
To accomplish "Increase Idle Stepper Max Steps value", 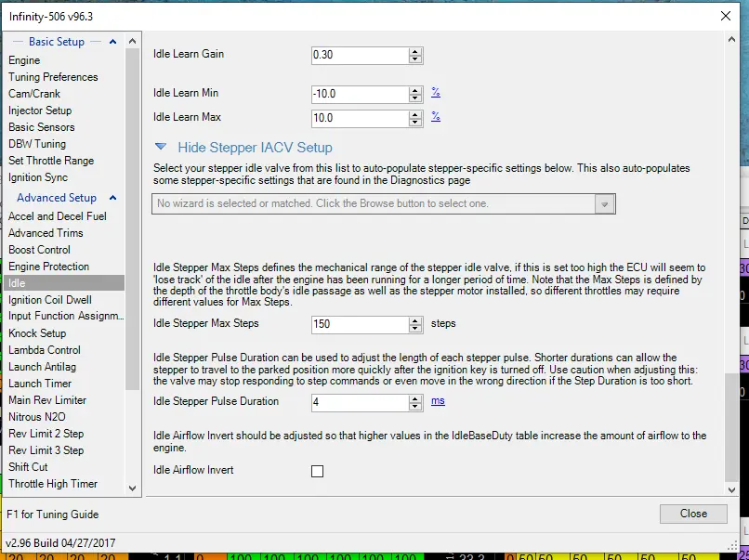I will [x=415, y=320].
